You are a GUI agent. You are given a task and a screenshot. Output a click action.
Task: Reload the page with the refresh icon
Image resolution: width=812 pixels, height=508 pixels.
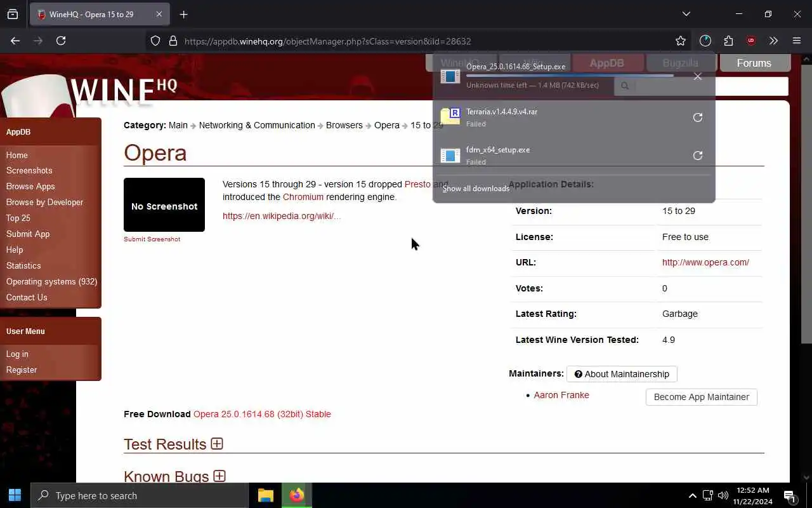point(61,41)
